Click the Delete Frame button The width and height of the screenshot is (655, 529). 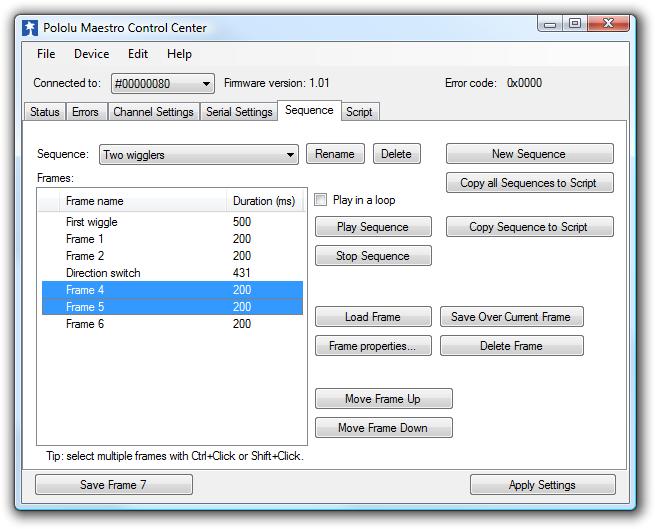[511, 346]
